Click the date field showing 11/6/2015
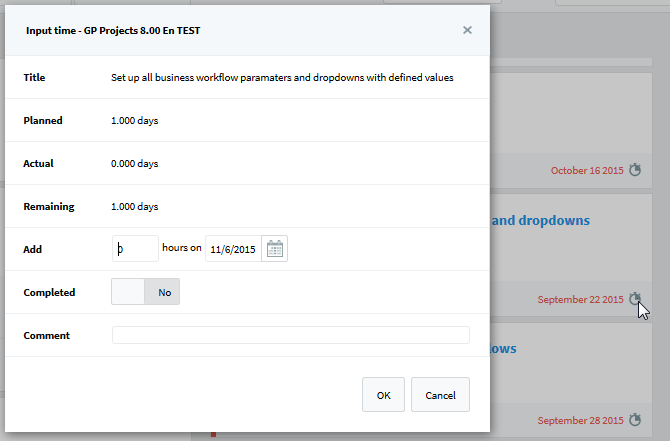Viewport: 670px width, 441px height. [233, 249]
